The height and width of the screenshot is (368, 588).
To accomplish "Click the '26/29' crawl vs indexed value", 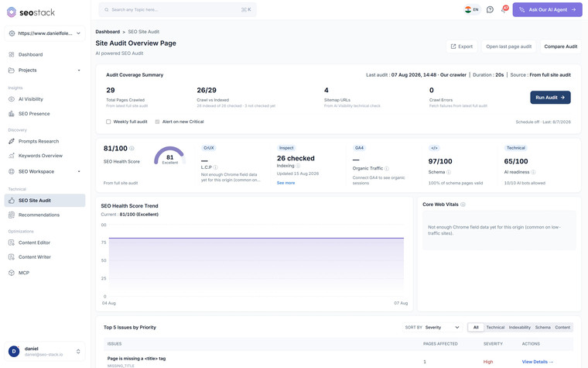I will pos(207,90).
